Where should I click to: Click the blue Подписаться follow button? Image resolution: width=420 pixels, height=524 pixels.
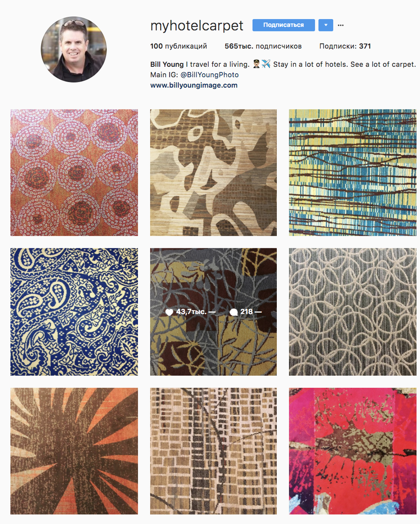(x=283, y=25)
